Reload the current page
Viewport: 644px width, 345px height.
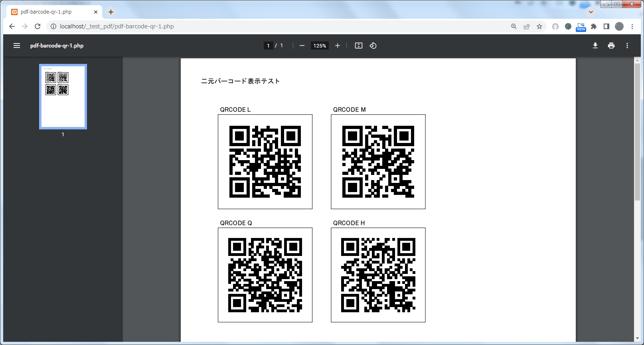[38, 26]
